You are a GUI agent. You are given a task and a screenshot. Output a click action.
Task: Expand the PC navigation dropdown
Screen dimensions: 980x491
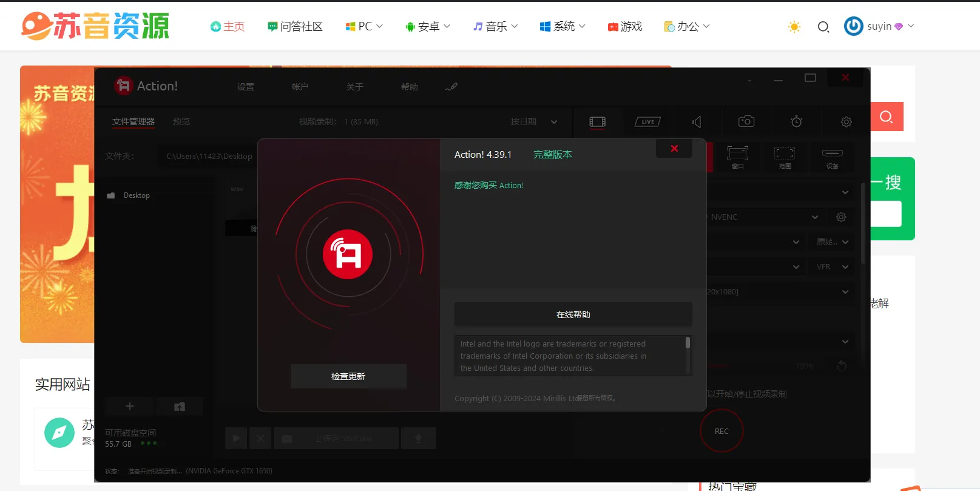[364, 27]
